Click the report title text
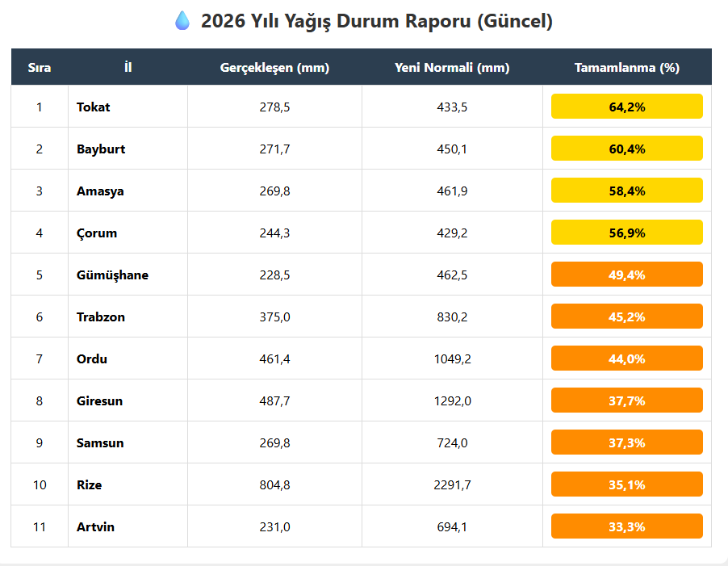The width and height of the screenshot is (728, 566). click(x=377, y=21)
